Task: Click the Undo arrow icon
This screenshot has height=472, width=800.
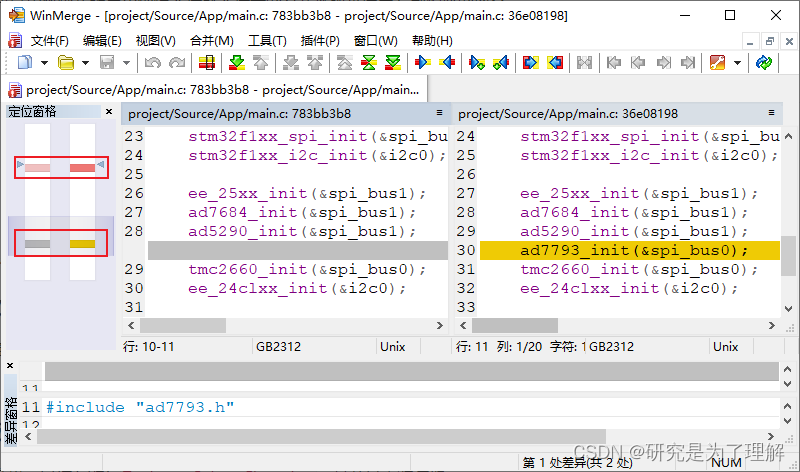Action: coord(153,63)
